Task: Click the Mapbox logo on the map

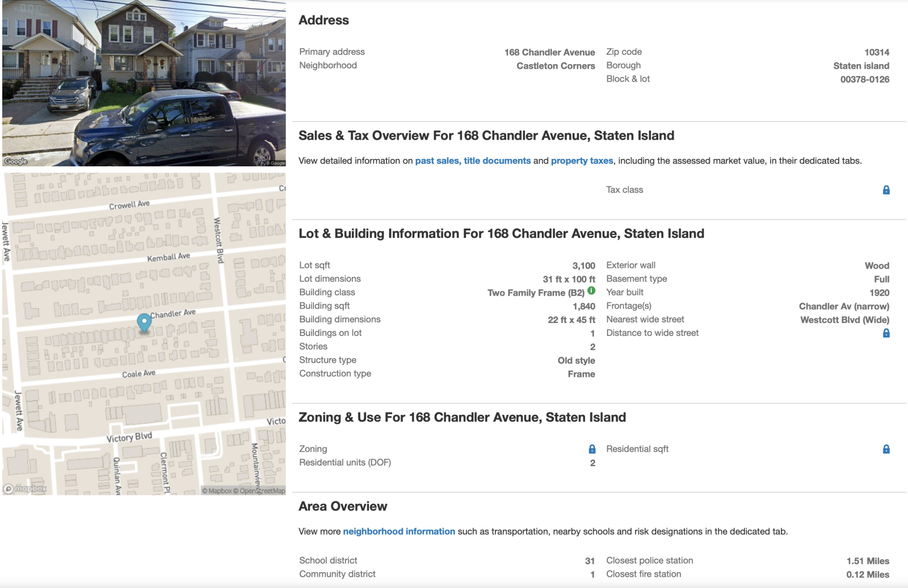Action: pyautogui.click(x=25, y=489)
